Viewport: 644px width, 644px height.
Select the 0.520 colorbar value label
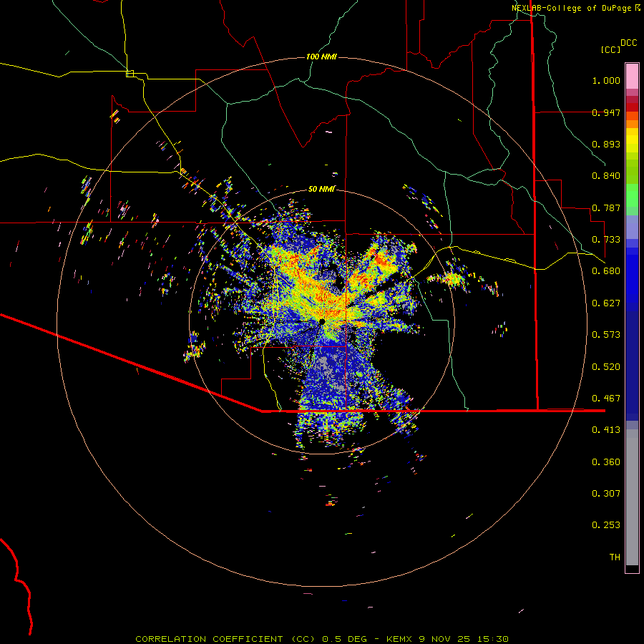click(x=606, y=367)
